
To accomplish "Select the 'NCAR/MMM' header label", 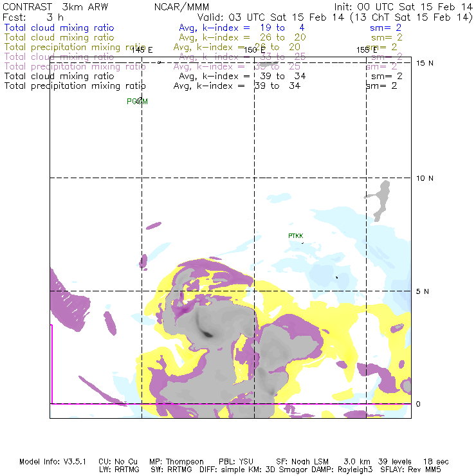I will point(181,7).
